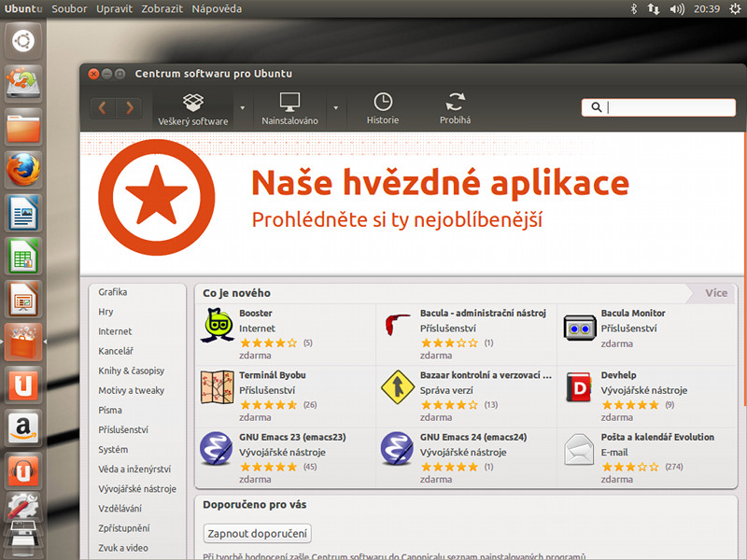
Task: Click the GNU Emacs 23 icon
Action: [217, 449]
